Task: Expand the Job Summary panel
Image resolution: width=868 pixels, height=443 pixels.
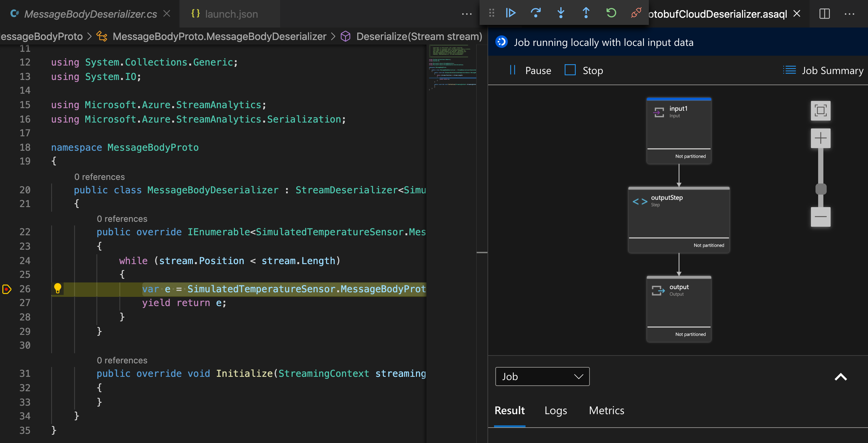Action: click(823, 69)
